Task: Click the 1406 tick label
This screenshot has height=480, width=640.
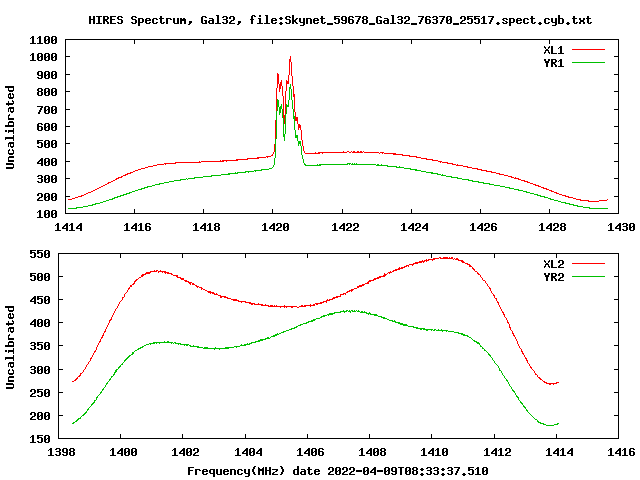Action: (310, 452)
